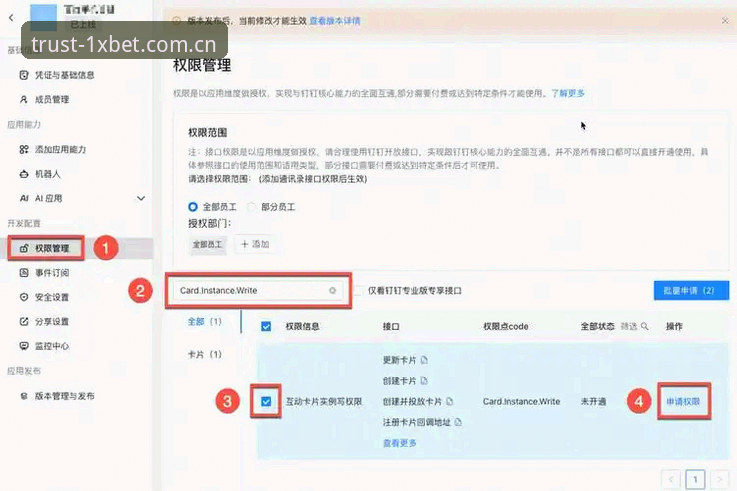This screenshot has height=491, width=737.
Task: Click the 全部状态 column header
Action: [x=597, y=326]
